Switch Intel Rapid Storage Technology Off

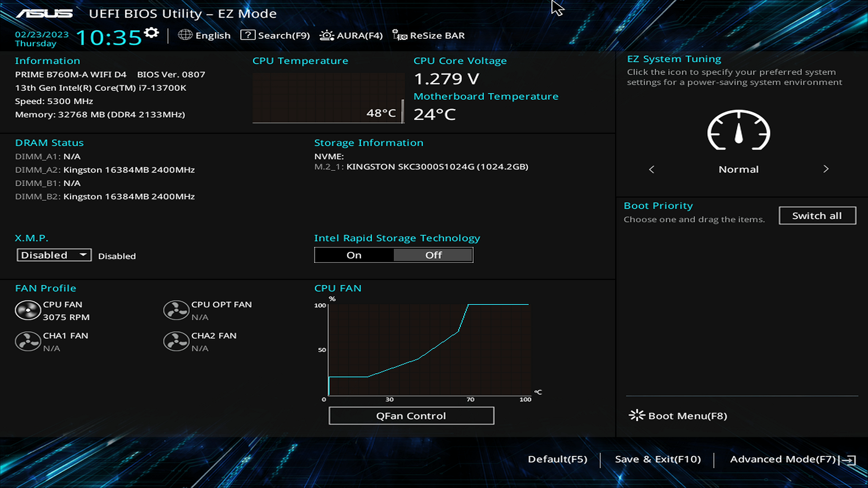(433, 255)
